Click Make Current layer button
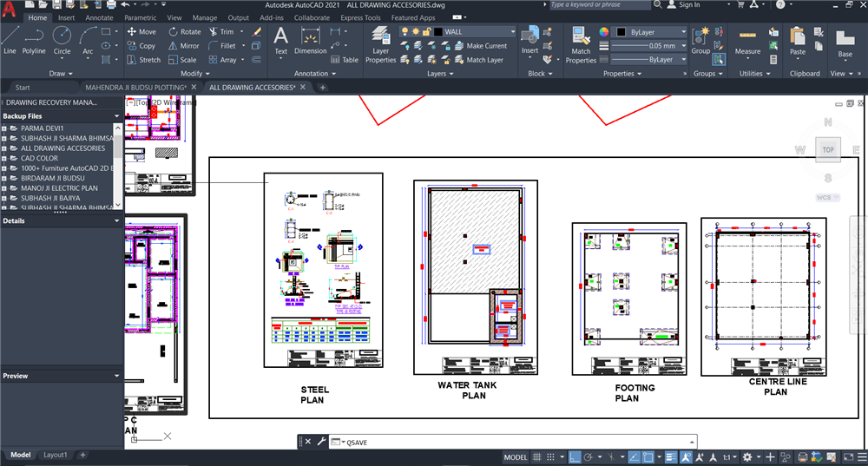Image resolution: width=868 pixels, height=466 pixels. coord(486,46)
